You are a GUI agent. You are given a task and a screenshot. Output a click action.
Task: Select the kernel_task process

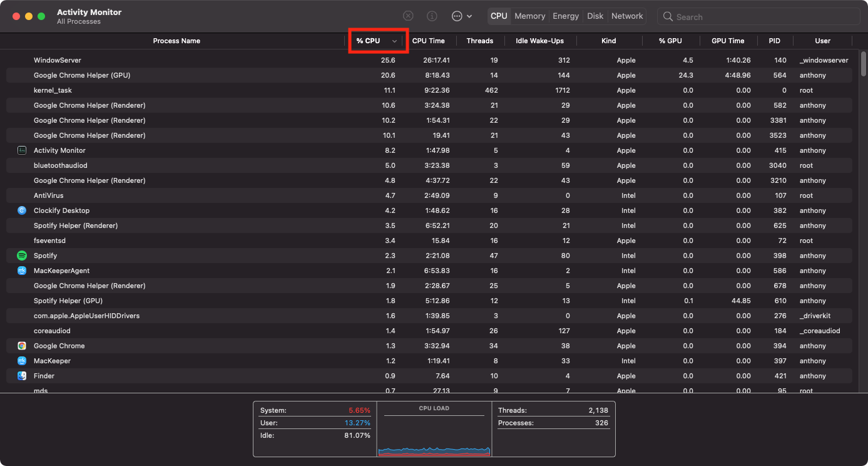[429, 90]
